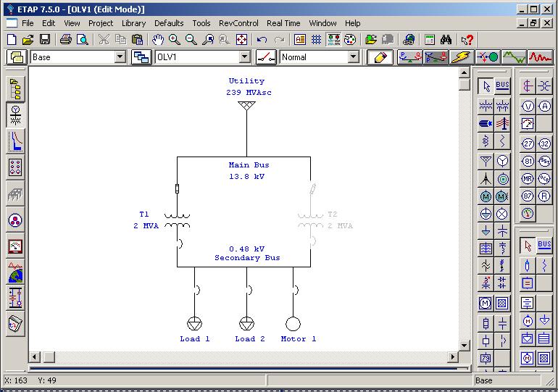Screen dimensions: 558x392
Task: Open the Control System Diagram sidebar icon
Action: 15,299
